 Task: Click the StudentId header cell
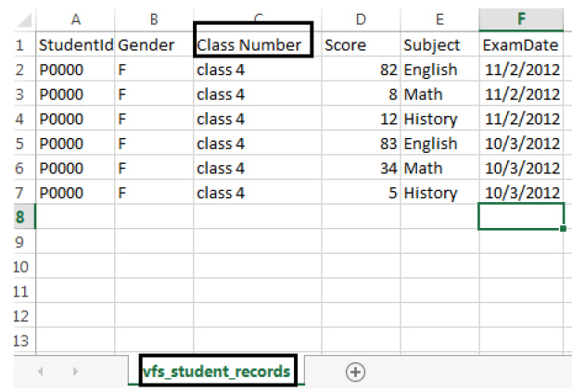coord(74,44)
